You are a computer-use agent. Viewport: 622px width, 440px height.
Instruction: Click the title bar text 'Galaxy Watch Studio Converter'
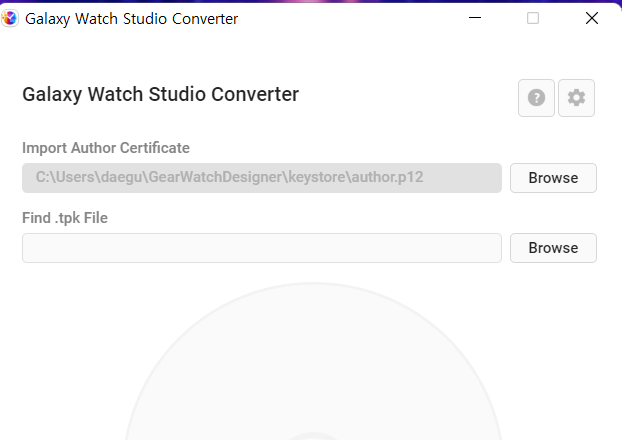click(x=131, y=19)
